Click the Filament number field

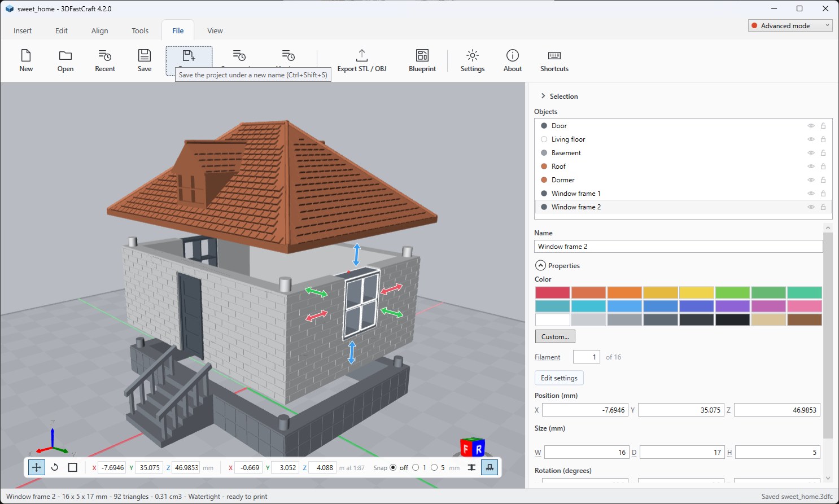(587, 357)
